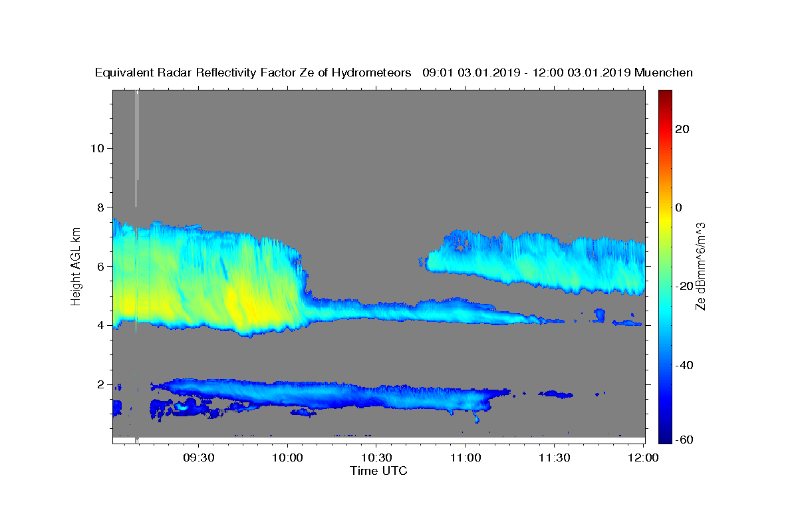Click the location label 'Muenchen'
The image size is (798, 532).
(x=664, y=73)
